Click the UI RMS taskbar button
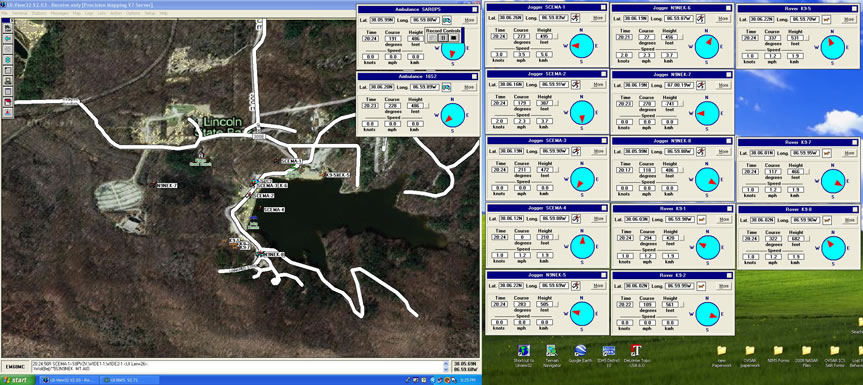Image resolution: width=863 pixels, height=385 pixels. pos(129,380)
